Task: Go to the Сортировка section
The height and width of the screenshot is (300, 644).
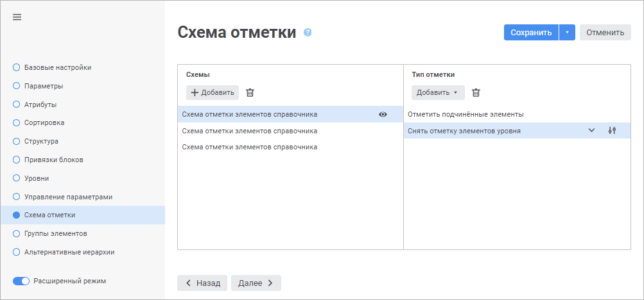Action: 44,122
